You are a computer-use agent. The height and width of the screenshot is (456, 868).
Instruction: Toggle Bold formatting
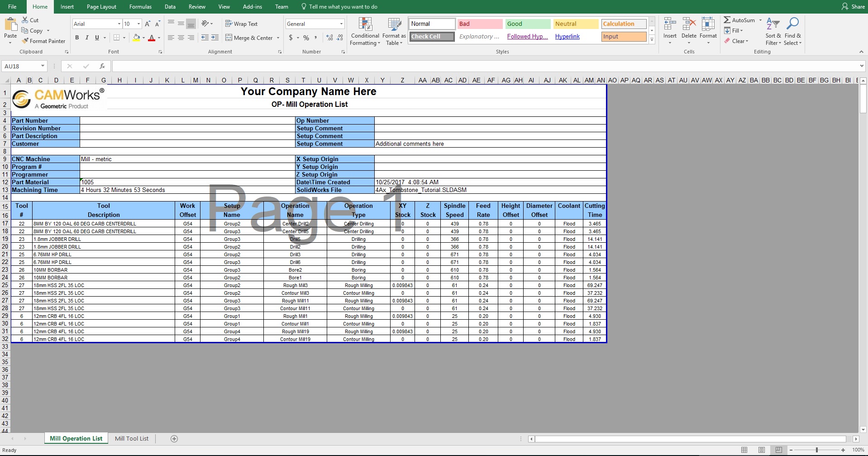pyautogui.click(x=77, y=38)
